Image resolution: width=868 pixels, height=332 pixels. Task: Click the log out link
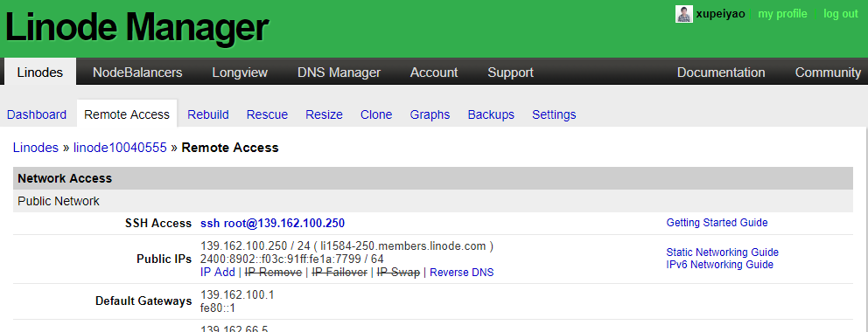pyautogui.click(x=840, y=14)
